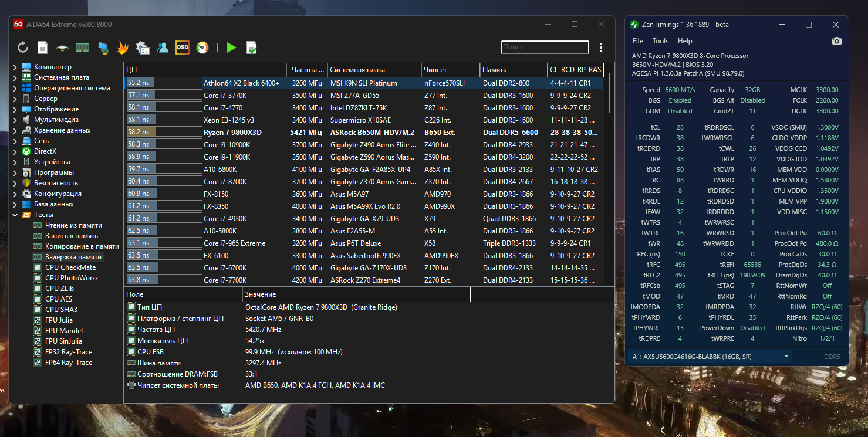
Task: Open the CPU SHA3 benchmark
Action: [61, 310]
